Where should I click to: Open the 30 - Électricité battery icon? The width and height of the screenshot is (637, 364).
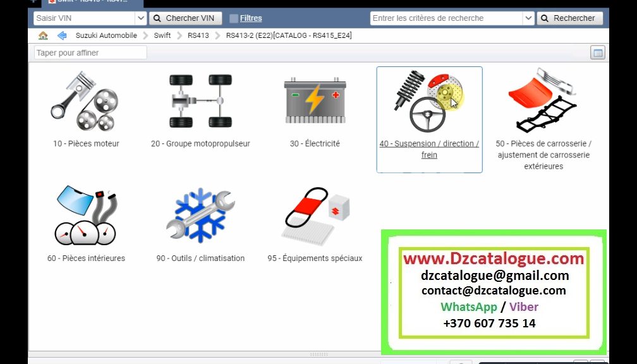click(315, 100)
